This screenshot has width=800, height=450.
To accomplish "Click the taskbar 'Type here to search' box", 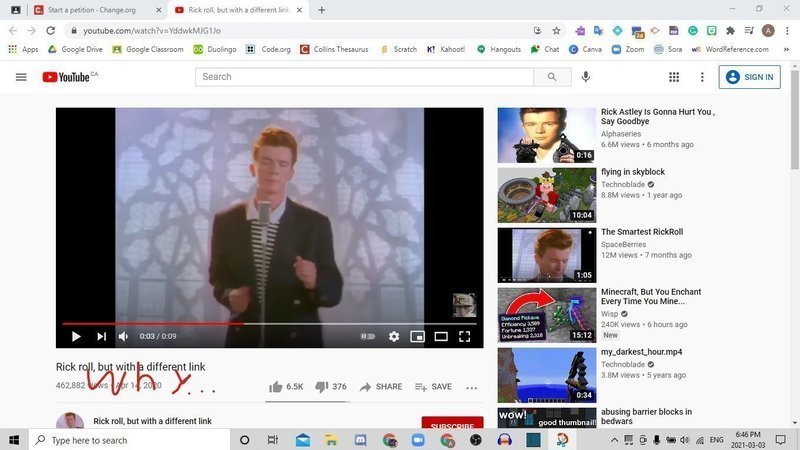I will (129, 440).
